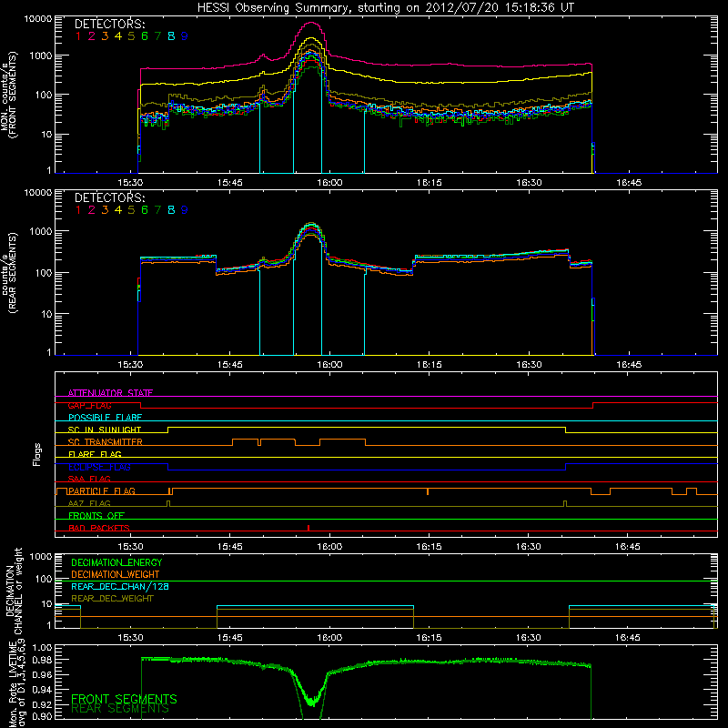Select orange detector 3 in front segments legend

(105, 36)
